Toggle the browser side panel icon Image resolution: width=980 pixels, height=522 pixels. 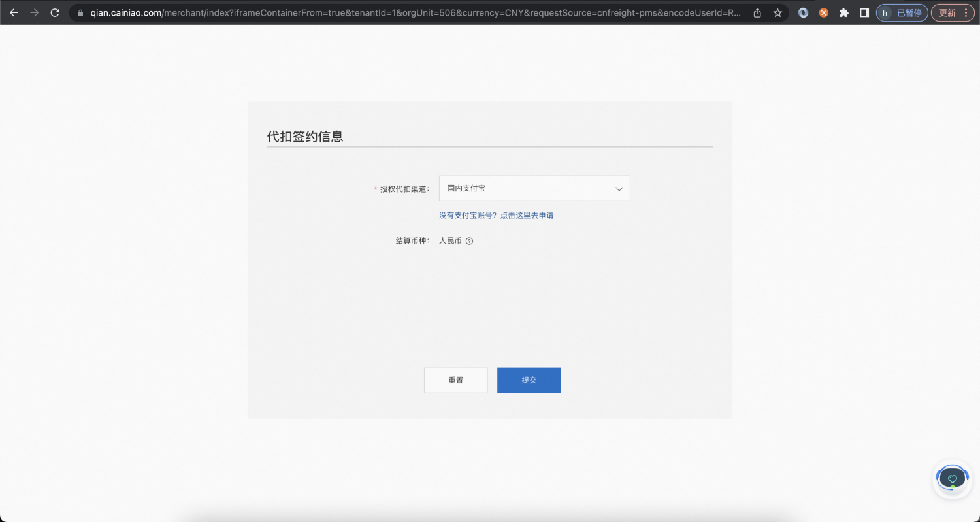tap(864, 12)
